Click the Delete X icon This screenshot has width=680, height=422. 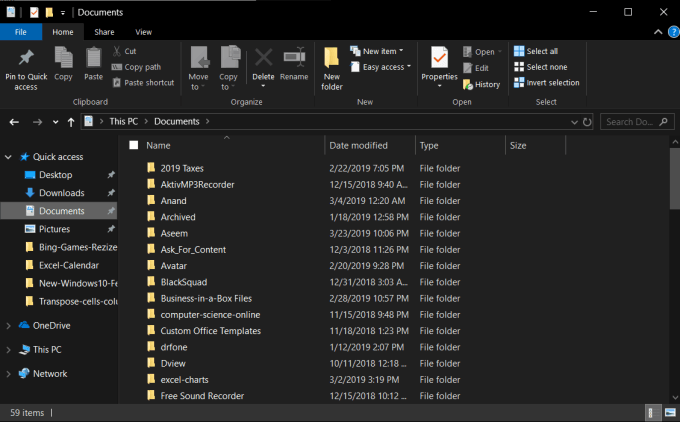click(263, 57)
